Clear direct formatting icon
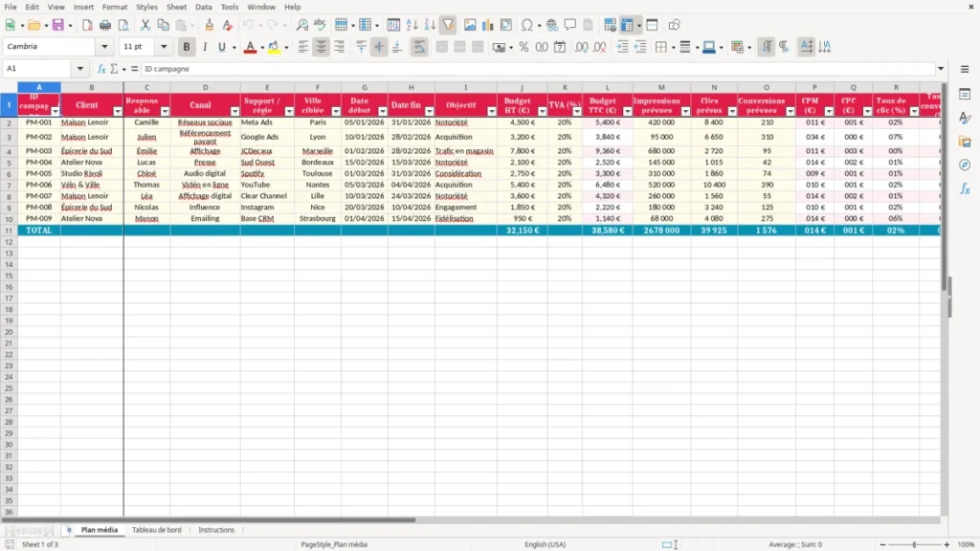 228,25
